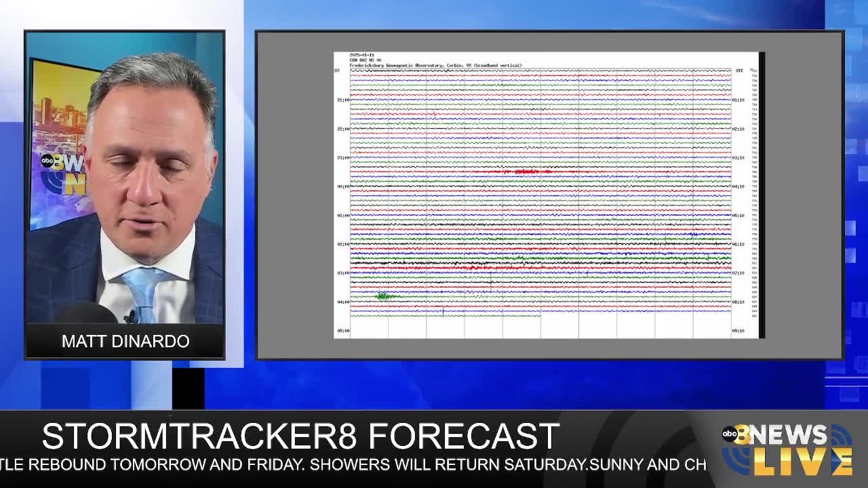Screen dimensions: 868x488
Task: Click the '02:10' UTC label on the right axis
Action: (x=738, y=129)
